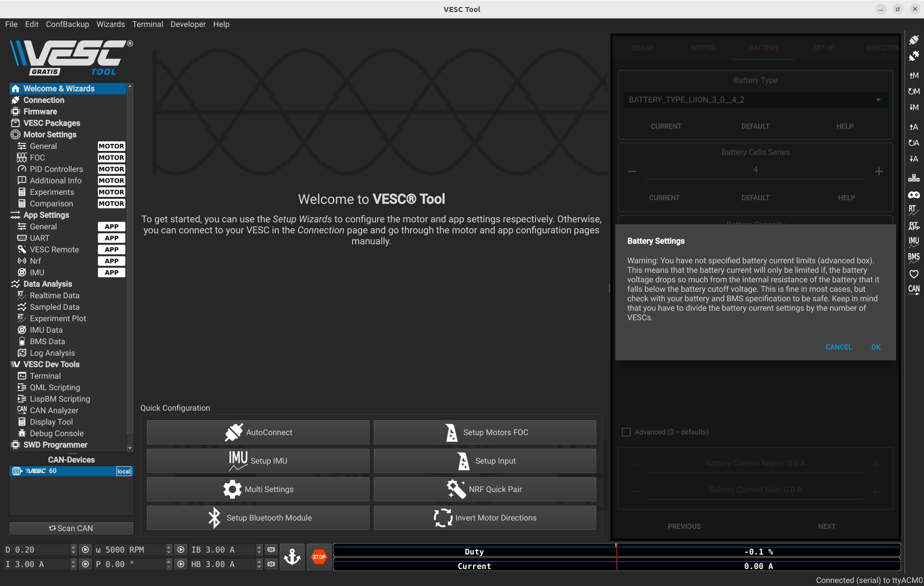Click the anchor icon button
Screen dimensions: 924x586
coord(292,557)
